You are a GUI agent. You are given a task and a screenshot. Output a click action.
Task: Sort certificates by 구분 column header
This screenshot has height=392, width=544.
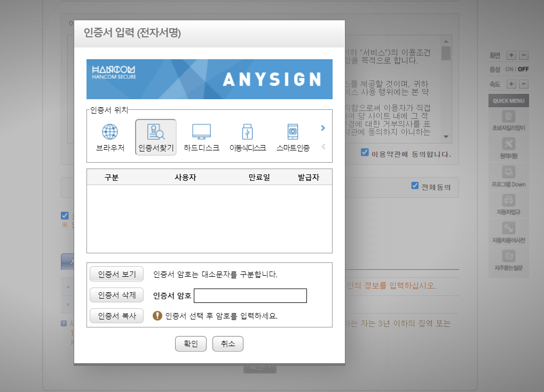(112, 177)
